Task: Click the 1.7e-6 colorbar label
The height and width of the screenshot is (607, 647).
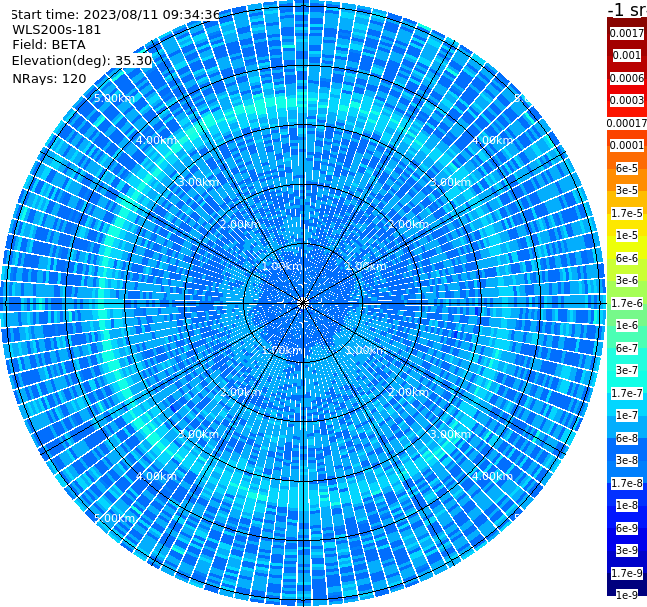Action: coord(627,303)
